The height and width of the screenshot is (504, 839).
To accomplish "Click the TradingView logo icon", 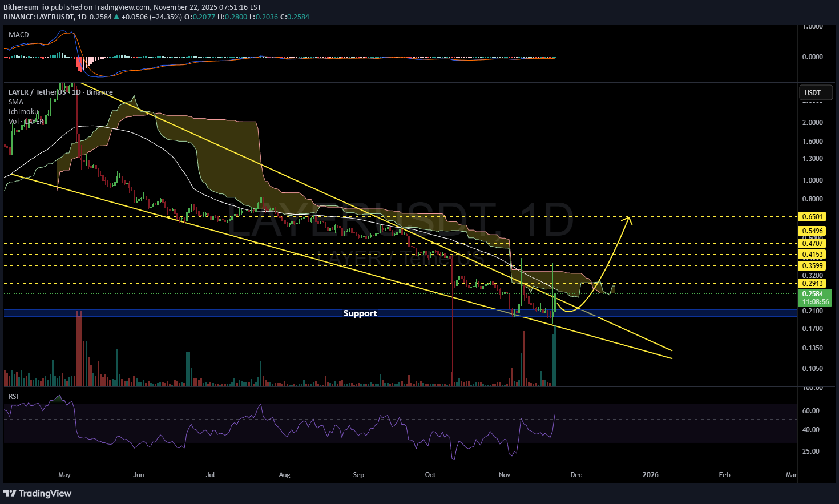I will tap(10, 493).
